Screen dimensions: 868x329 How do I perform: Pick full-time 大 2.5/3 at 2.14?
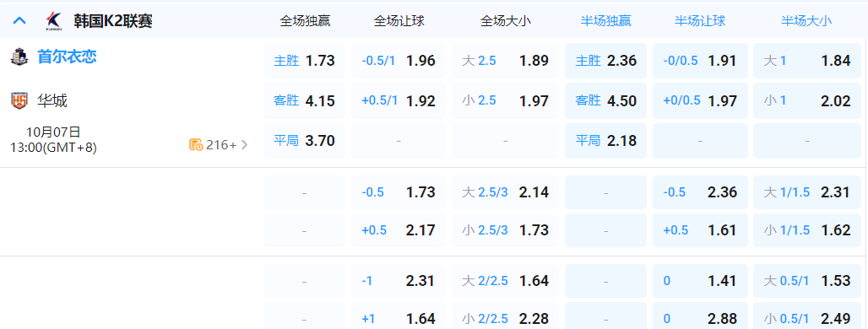tap(506, 192)
